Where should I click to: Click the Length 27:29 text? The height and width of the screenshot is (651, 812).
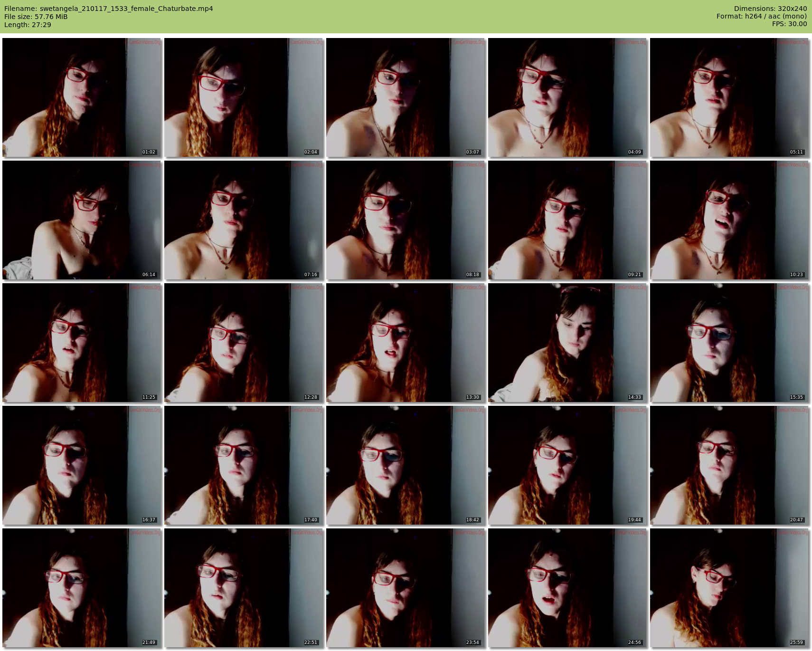(x=28, y=25)
